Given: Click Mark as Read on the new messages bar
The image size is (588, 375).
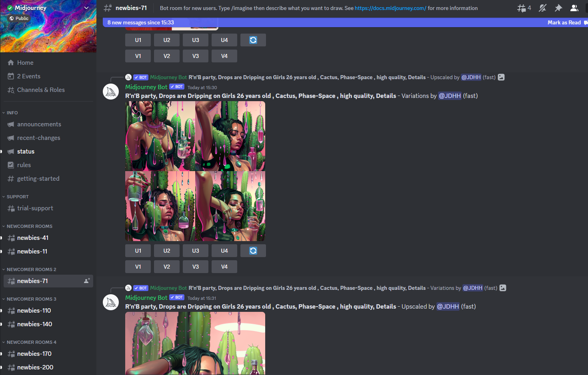Looking at the screenshot, I should click(564, 22).
